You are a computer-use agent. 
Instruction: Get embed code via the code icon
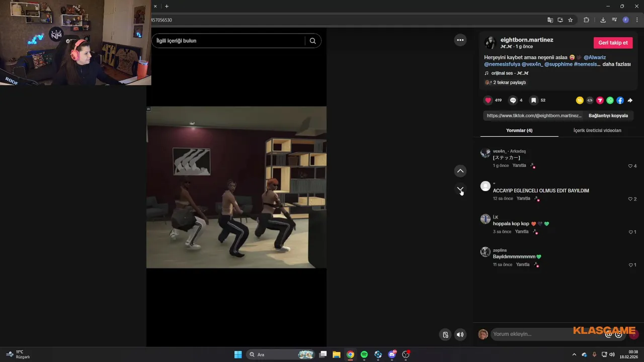pyautogui.click(x=590, y=101)
